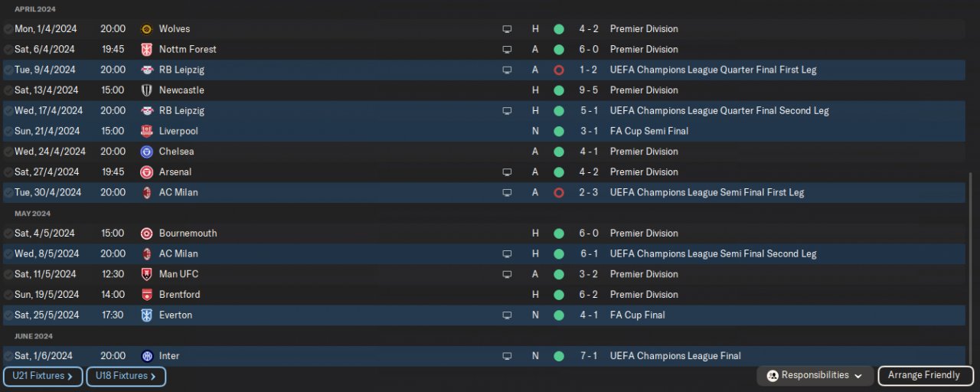This screenshot has height=392, width=980.
Task: Open the Responsibilities dropdown
Action: 815,376
